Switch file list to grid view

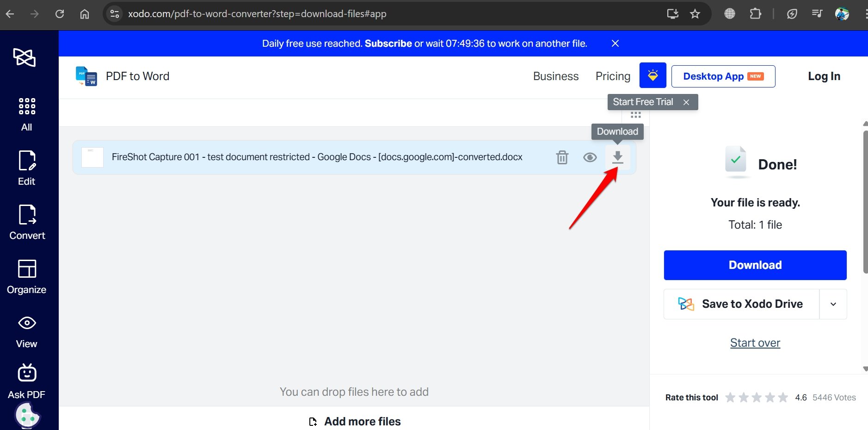[x=636, y=115]
